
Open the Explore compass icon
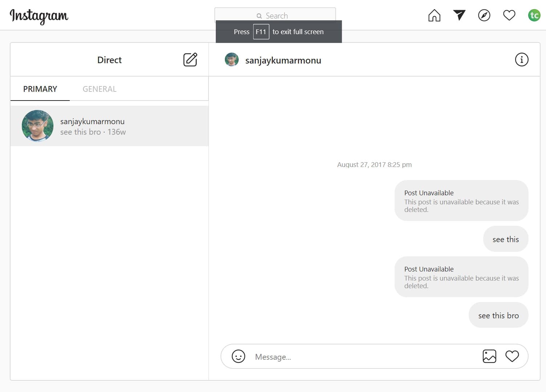click(484, 15)
